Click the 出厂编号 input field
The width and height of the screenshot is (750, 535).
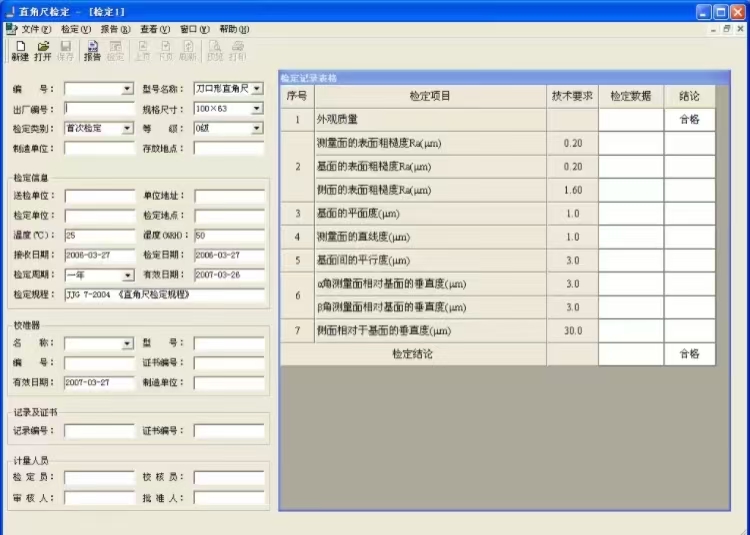(99, 109)
